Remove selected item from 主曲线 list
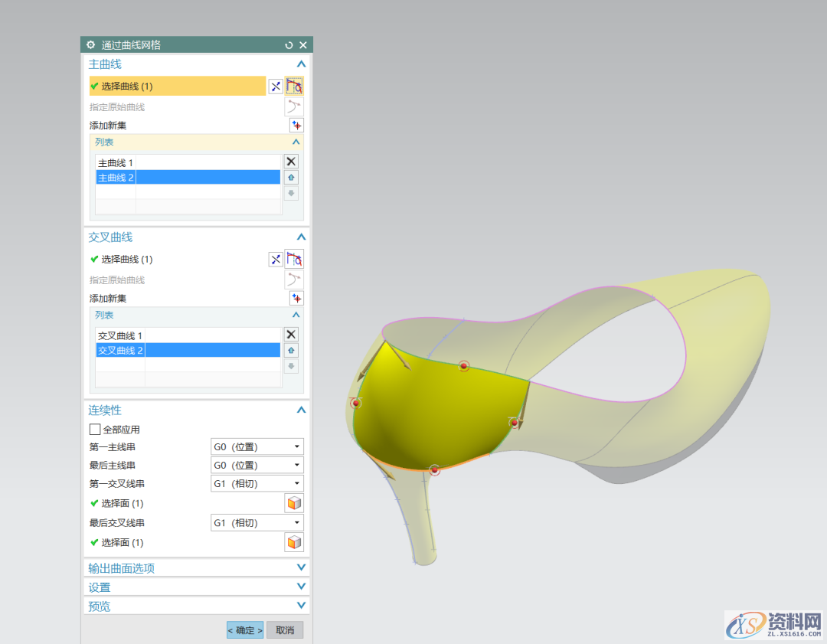The image size is (827, 644). click(291, 162)
